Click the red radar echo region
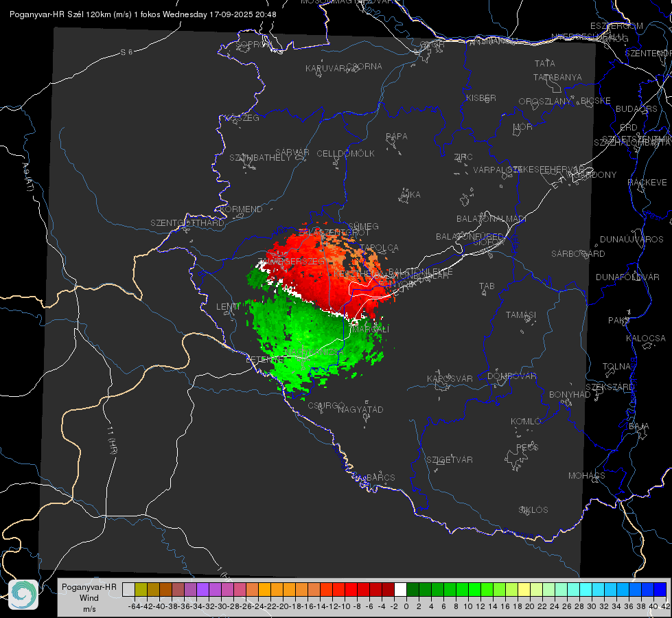The height and width of the screenshot is (618, 672). coord(326,270)
